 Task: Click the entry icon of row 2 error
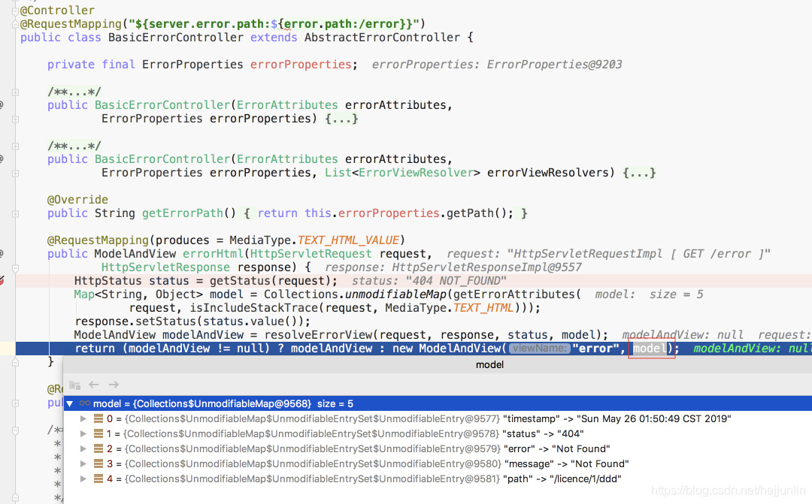pyautogui.click(x=98, y=448)
